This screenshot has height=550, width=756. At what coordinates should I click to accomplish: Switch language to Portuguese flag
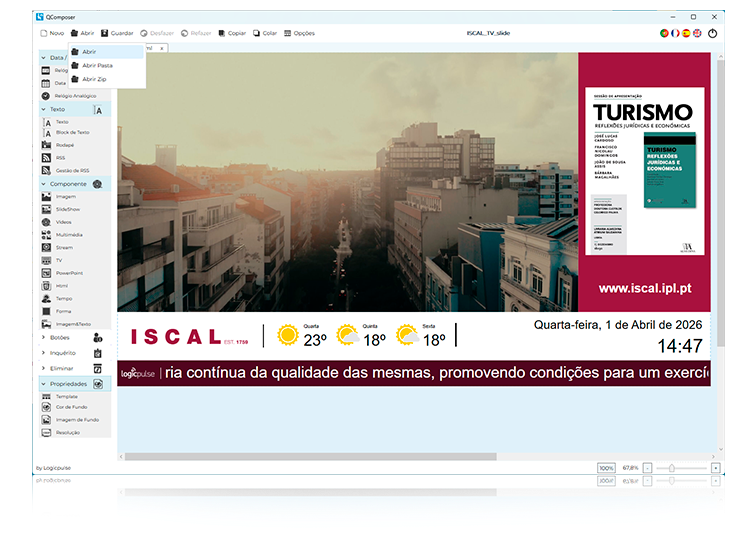tap(664, 33)
